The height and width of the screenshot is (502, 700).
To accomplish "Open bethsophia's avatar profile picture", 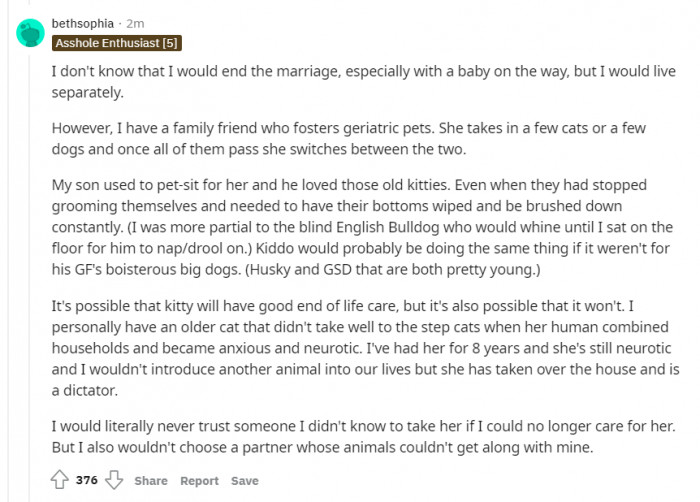I will 30,33.
